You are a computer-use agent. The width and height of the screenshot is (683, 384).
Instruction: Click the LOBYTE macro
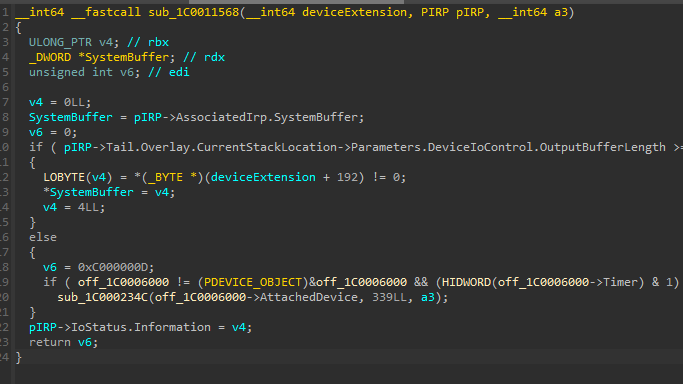point(64,178)
